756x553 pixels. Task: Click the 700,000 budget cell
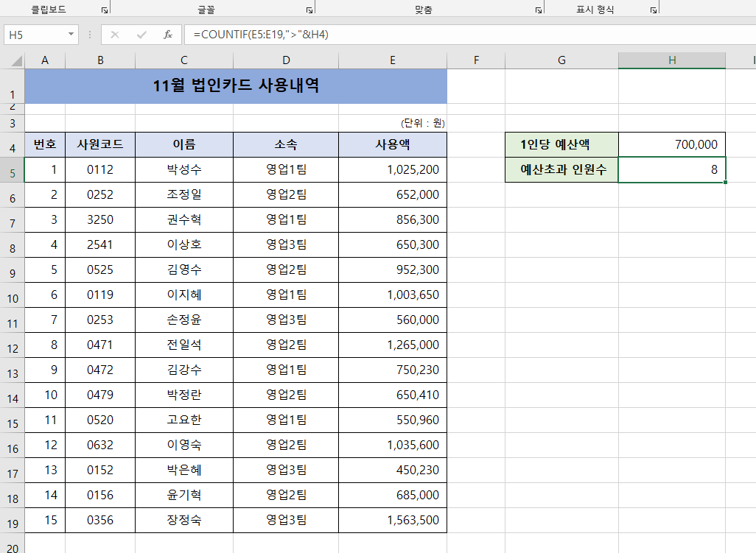coord(672,144)
